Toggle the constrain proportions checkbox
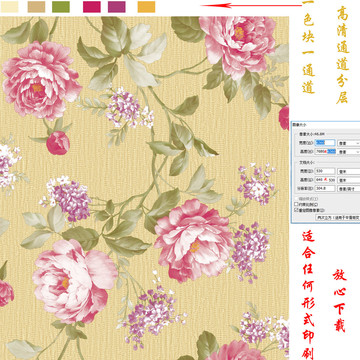 (x=296, y=204)
